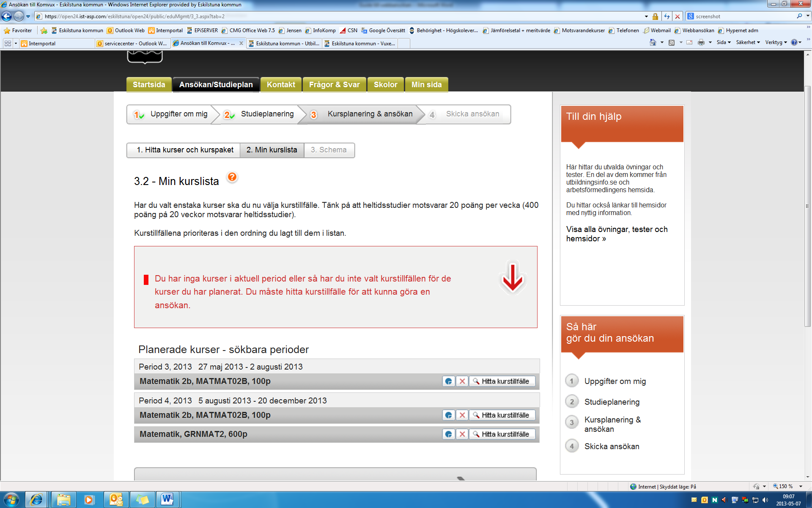The width and height of the screenshot is (812, 508).
Task: Open the Schema tab in step 3
Action: click(329, 150)
